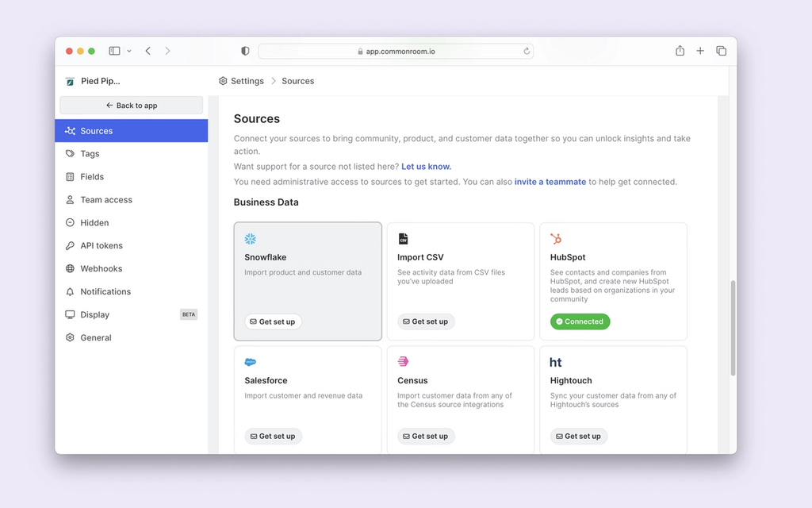Click the HubSpot sprocket logo
Screen dimensions: 812x508
[557, 238]
